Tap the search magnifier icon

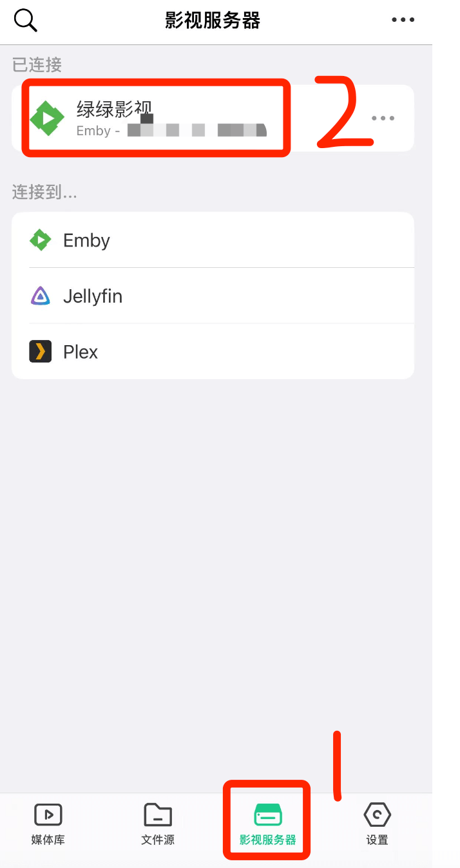26,21
